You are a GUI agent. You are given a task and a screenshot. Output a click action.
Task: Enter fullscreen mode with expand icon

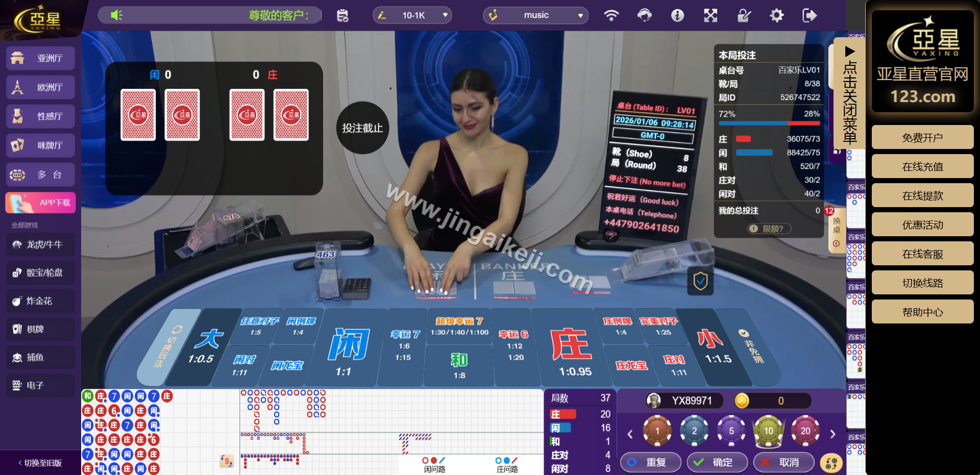point(710,16)
